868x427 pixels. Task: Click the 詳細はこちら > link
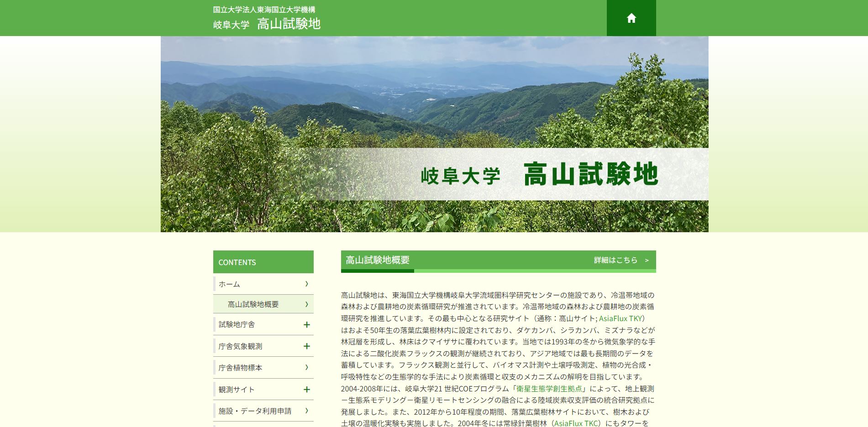pos(621,260)
